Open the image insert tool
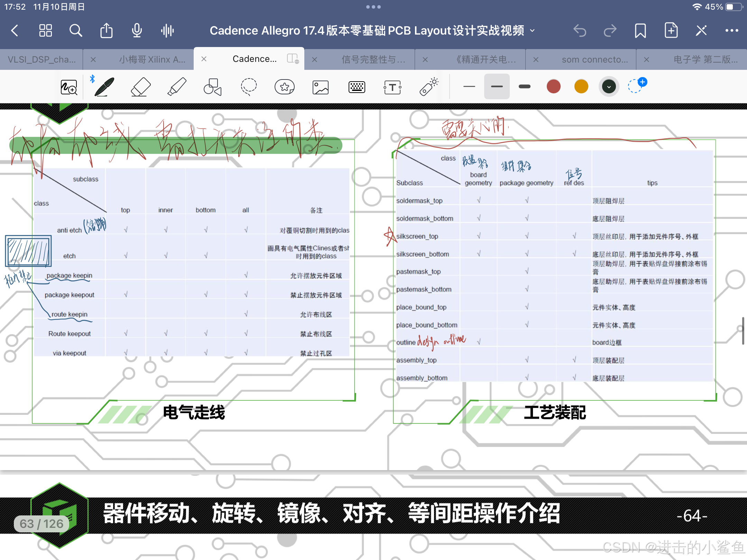 point(321,87)
